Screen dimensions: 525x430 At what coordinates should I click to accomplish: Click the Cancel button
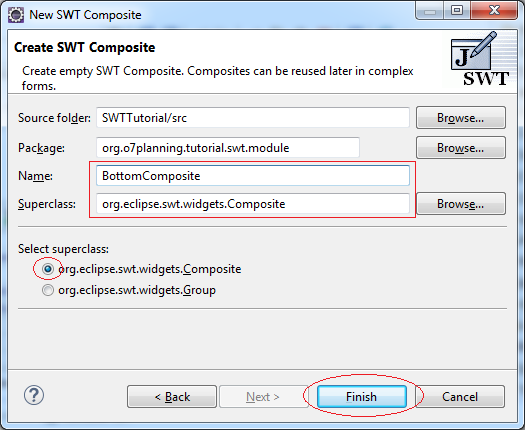[460, 397]
